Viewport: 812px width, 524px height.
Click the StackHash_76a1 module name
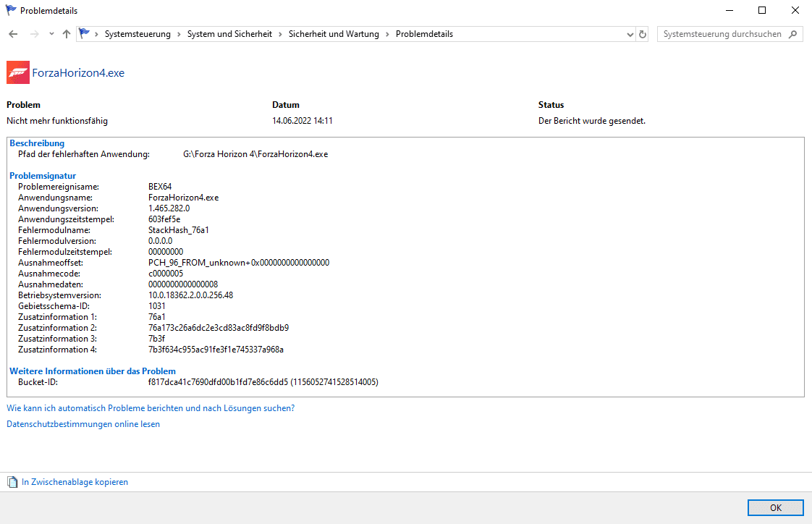click(179, 230)
